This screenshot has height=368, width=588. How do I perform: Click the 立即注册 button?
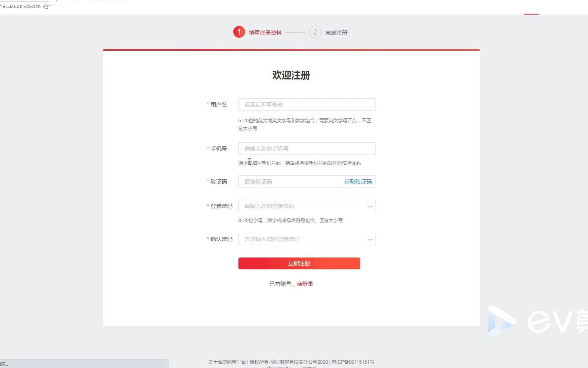click(299, 263)
